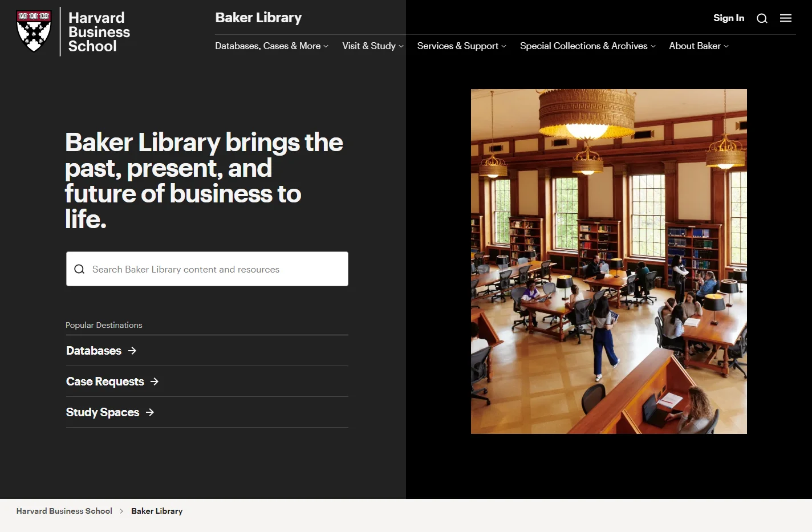Click the Sign In link

pos(729,18)
